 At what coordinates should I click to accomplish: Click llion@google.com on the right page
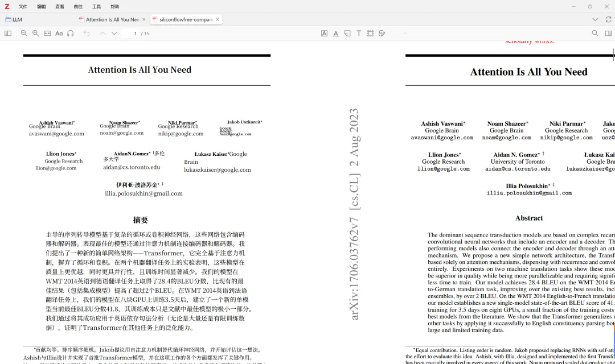[443, 169]
